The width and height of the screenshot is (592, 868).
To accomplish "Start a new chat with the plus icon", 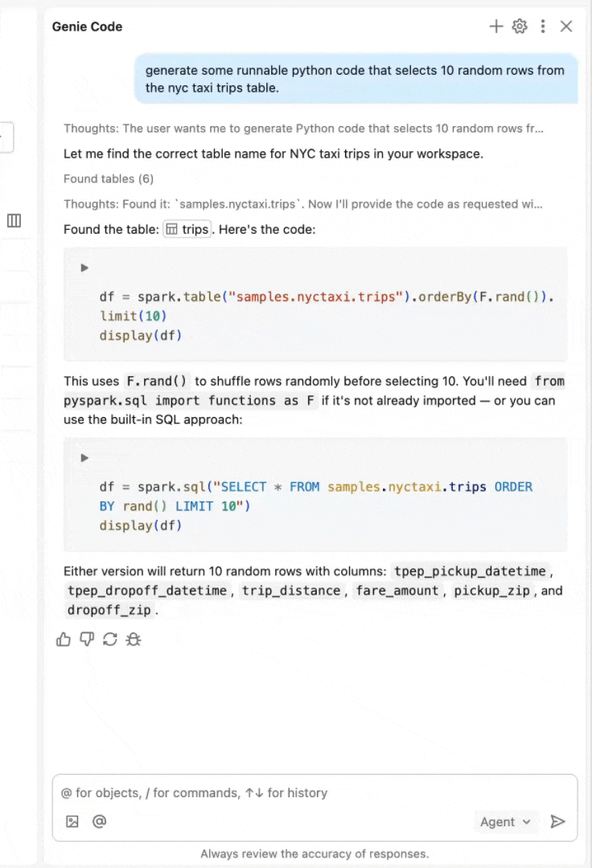I will 496,27.
